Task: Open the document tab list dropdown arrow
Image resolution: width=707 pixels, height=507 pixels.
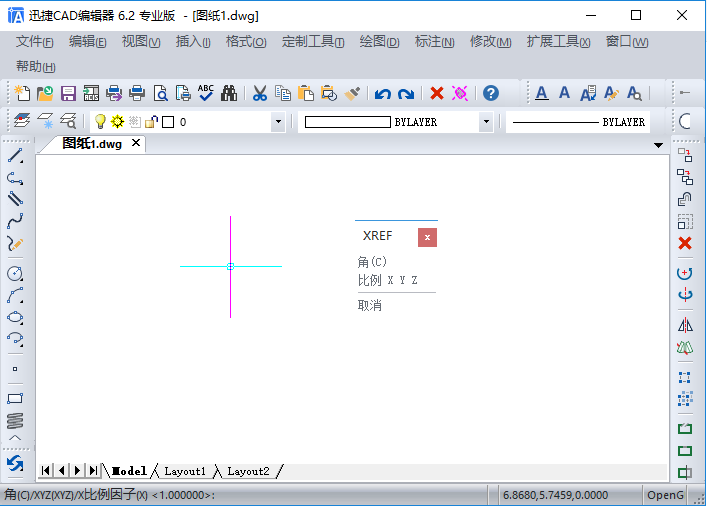Action: point(658,145)
